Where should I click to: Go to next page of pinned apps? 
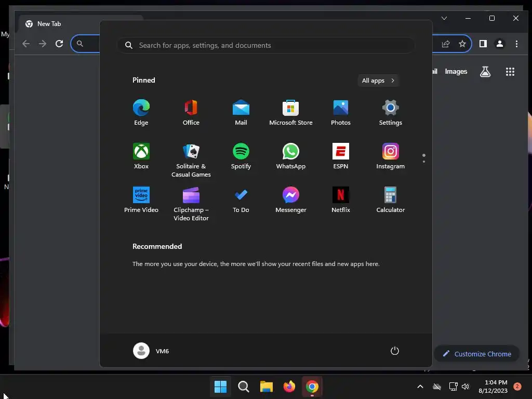point(424,161)
